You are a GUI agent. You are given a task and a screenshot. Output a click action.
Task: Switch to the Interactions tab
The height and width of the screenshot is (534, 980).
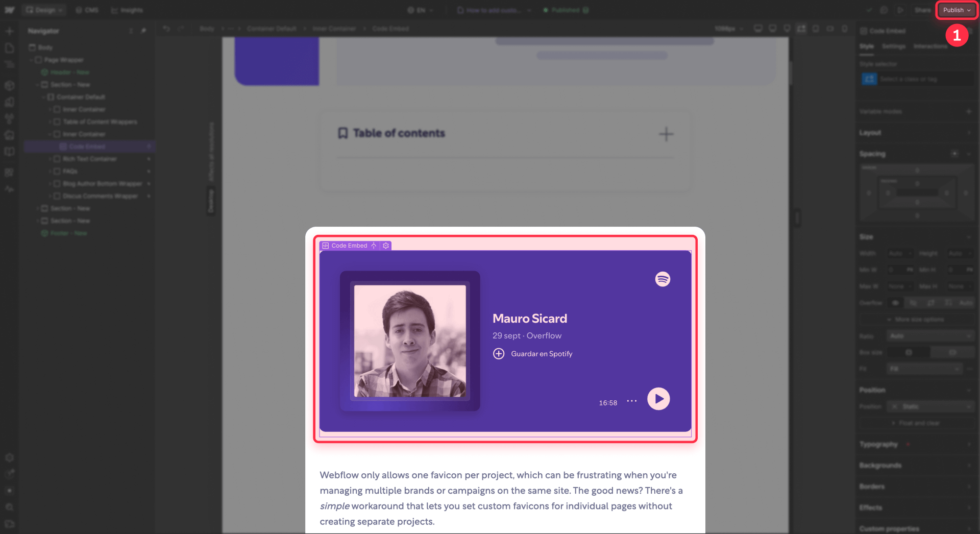tap(930, 46)
